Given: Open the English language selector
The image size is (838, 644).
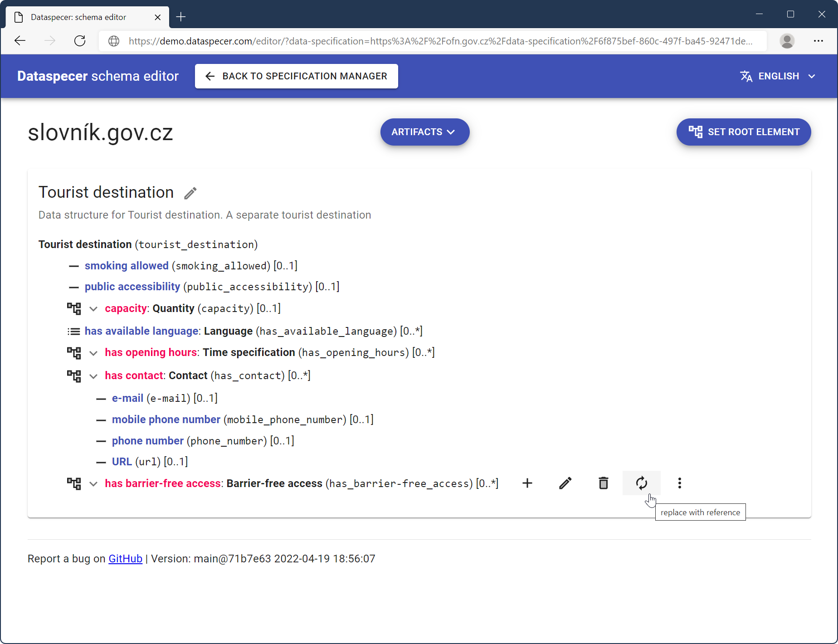Looking at the screenshot, I should (x=778, y=76).
